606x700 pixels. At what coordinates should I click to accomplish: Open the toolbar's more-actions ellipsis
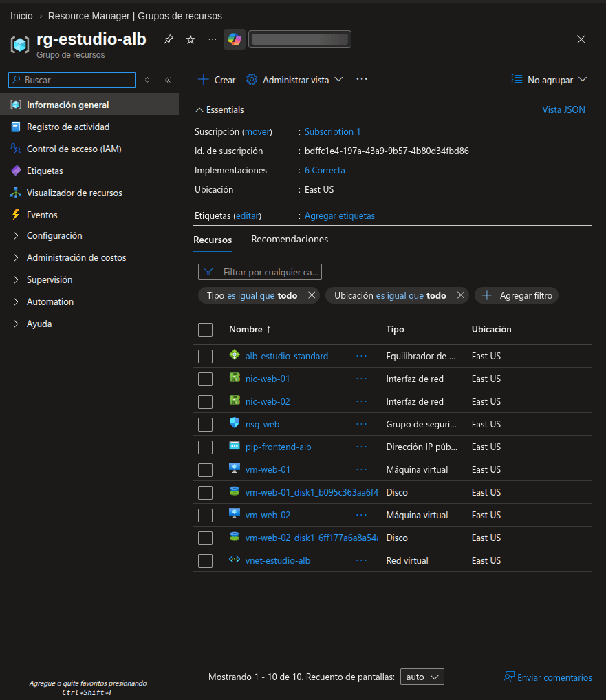(x=362, y=80)
